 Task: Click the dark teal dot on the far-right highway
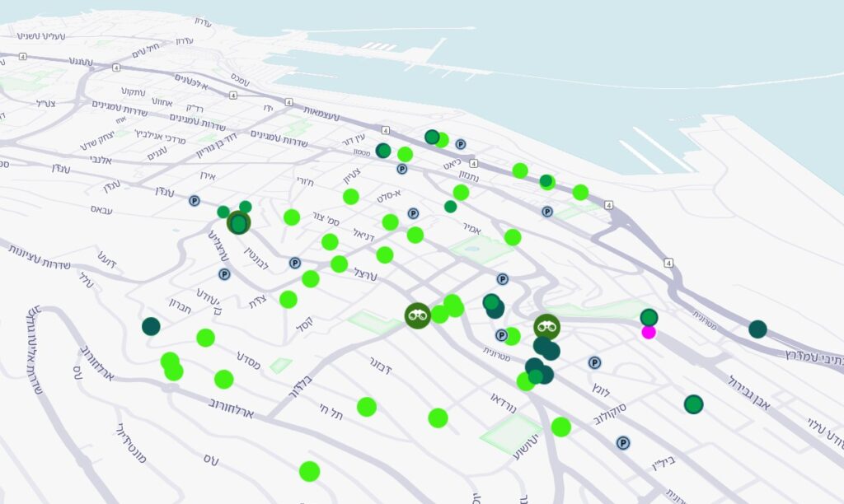point(757,329)
